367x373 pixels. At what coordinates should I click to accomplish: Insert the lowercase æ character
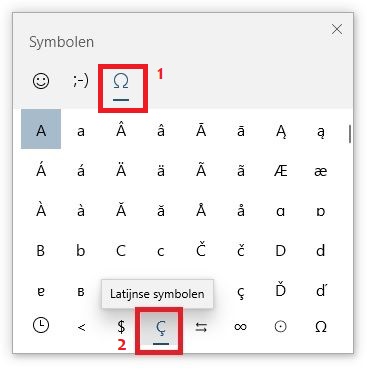coord(321,171)
